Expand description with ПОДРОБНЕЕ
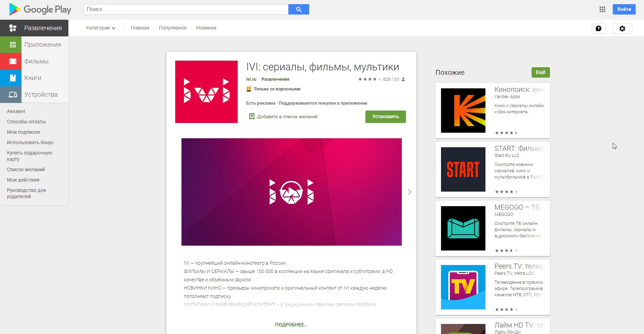Image resolution: width=644 pixels, height=334 pixels. tap(291, 325)
